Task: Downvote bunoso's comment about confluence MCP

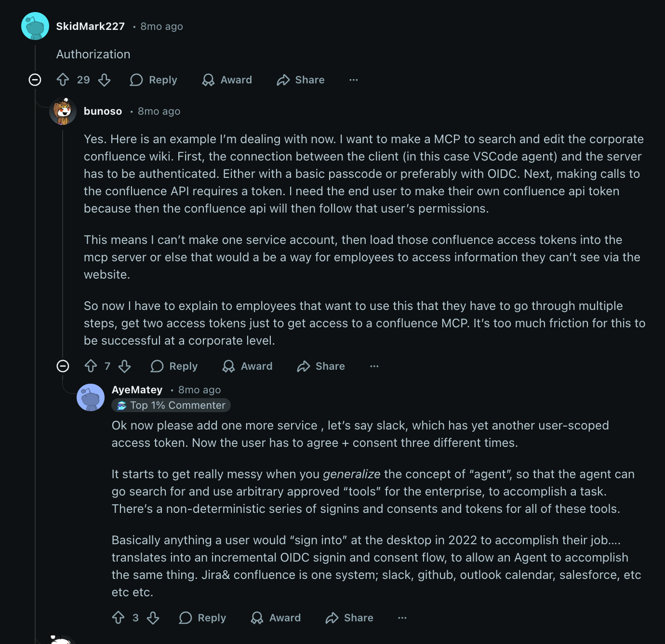Action: pos(124,366)
